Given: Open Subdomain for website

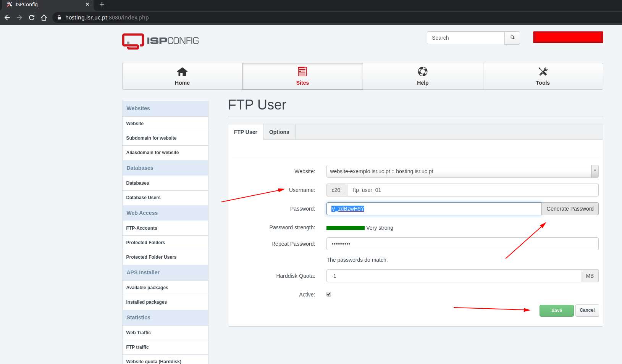Looking at the screenshot, I should (x=165, y=138).
